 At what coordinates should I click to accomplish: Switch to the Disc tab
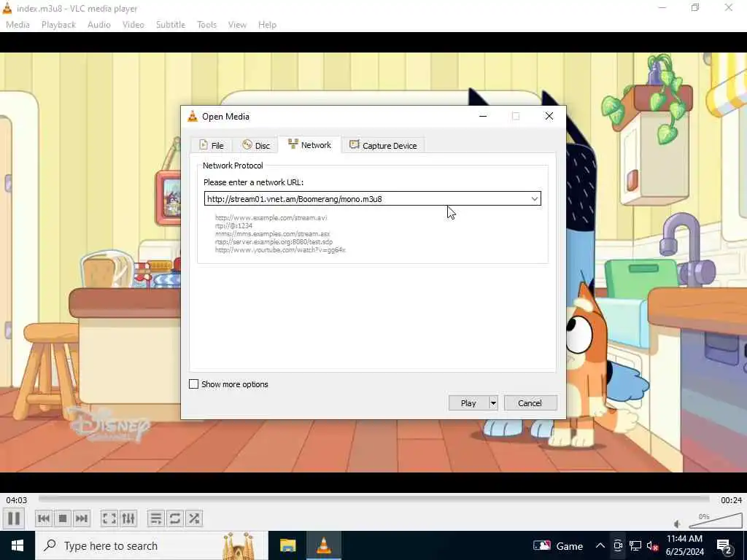pos(256,145)
